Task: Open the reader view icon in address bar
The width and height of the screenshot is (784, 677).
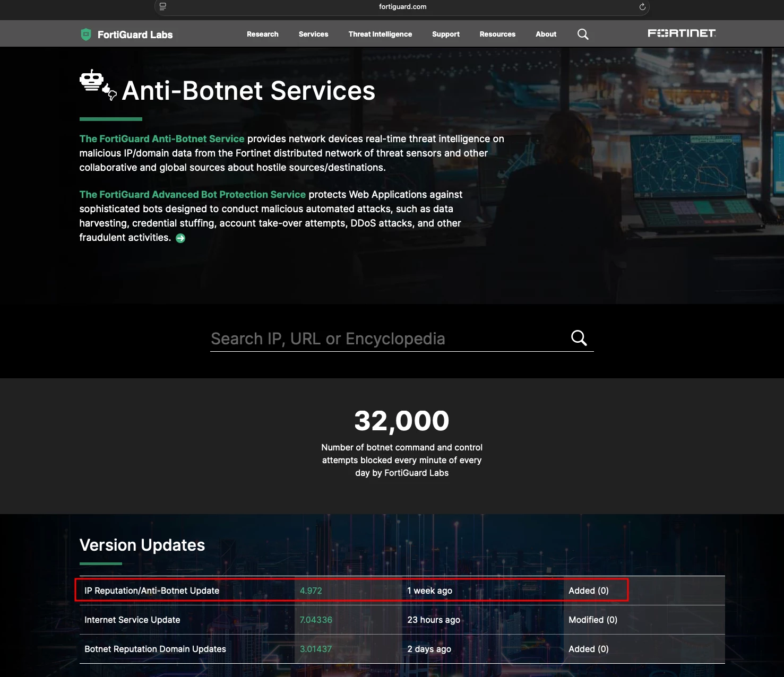Action: pyautogui.click(x=163, y=7)
